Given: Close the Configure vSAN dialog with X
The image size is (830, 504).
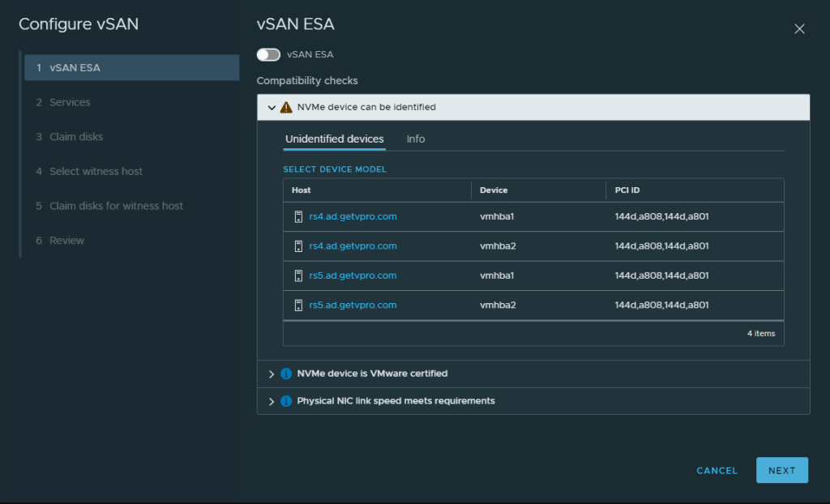Looking at the screenshot, I should coord(799,29).
